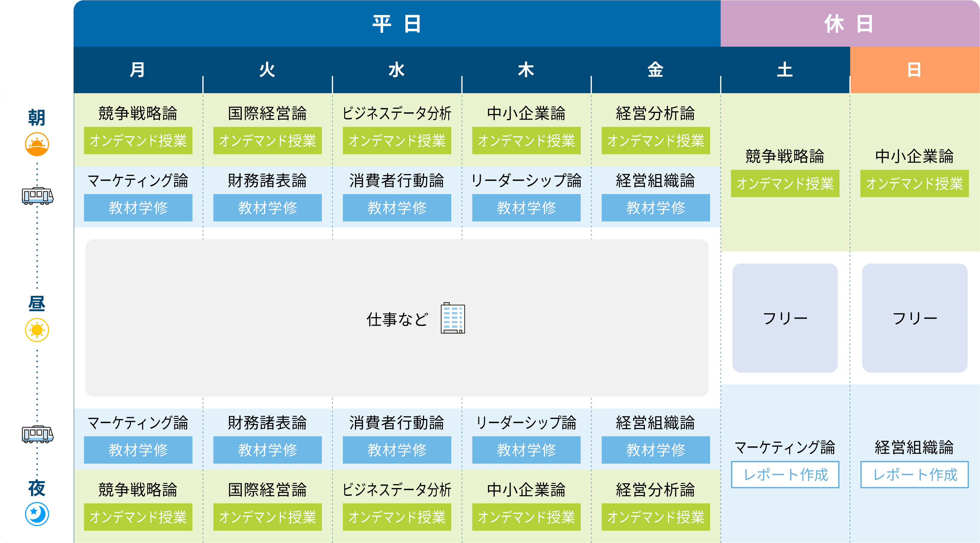The height and width of the screenshot is (543, 980).
Task: Click the office building icon beside 仕事など
Action: 453,318
